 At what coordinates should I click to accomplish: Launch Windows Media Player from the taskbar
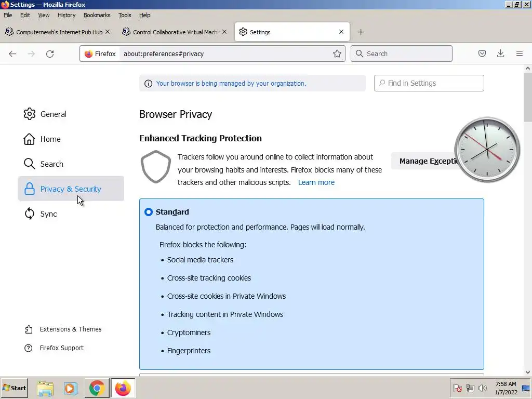(x=71, y=388)
